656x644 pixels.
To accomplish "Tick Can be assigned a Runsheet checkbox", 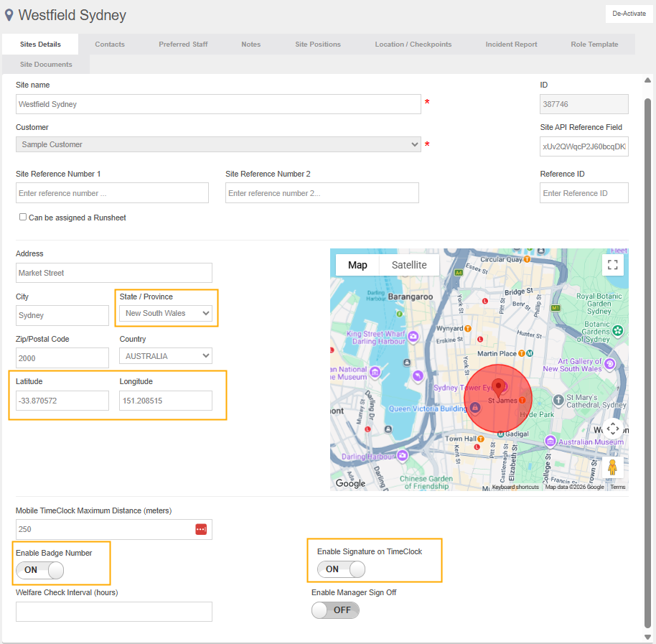I will click(23, 217).
